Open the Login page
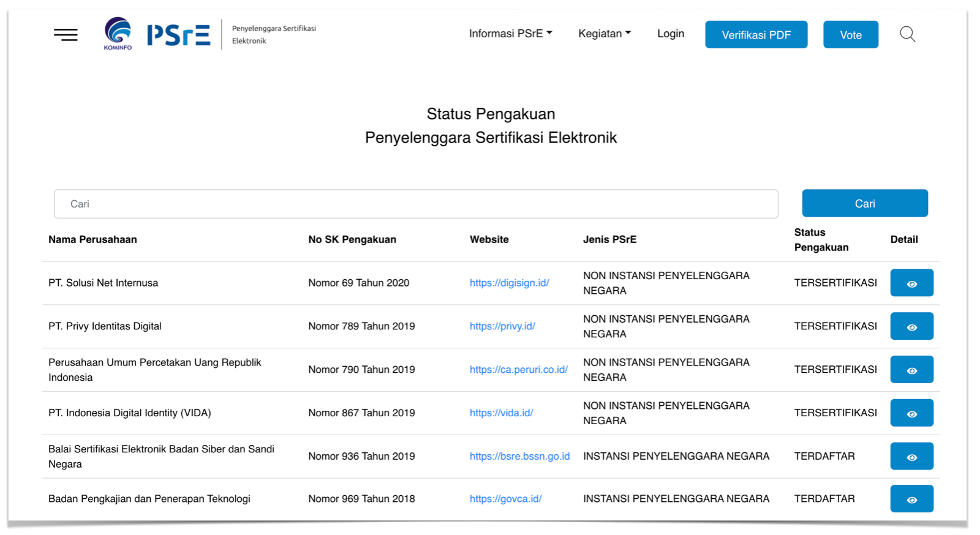Viewport: 980px width, 535px height. [x=671, y=34]
